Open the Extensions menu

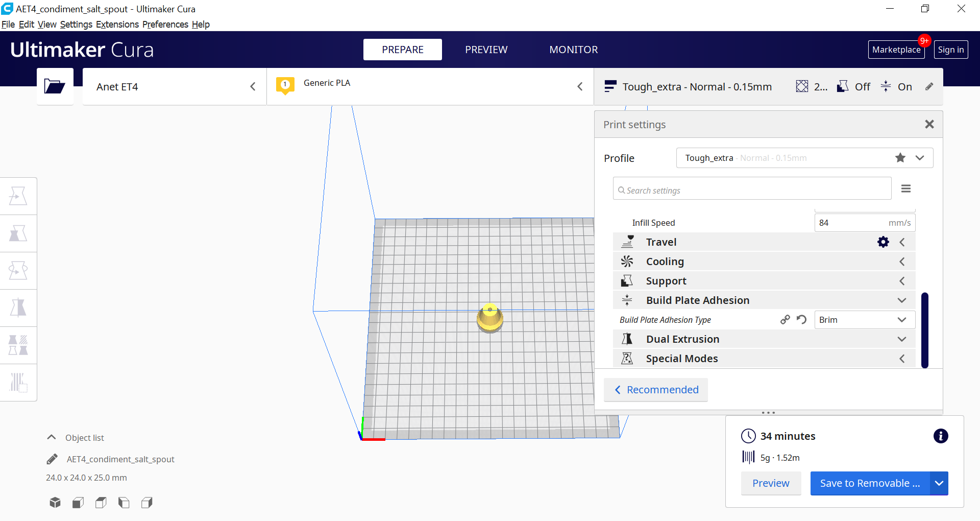pyautogui.click(x=117, y=25)
